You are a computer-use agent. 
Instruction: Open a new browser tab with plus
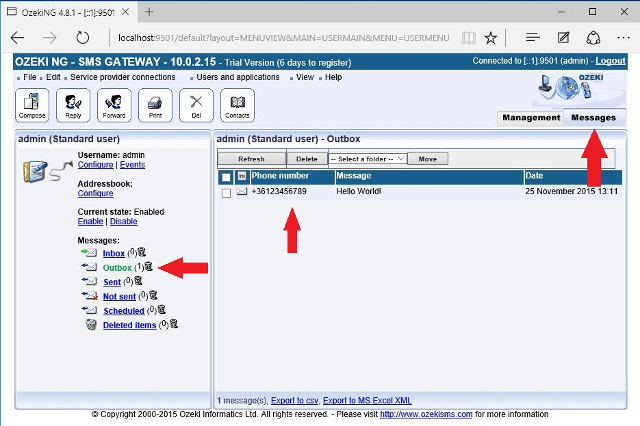tap(149, 12)
